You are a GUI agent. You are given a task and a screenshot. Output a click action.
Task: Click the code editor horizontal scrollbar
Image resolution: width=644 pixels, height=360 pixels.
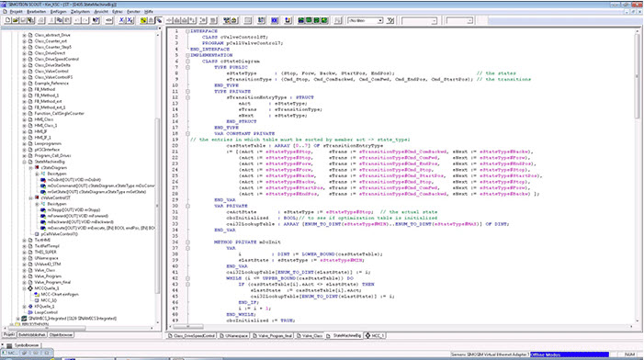188,327
